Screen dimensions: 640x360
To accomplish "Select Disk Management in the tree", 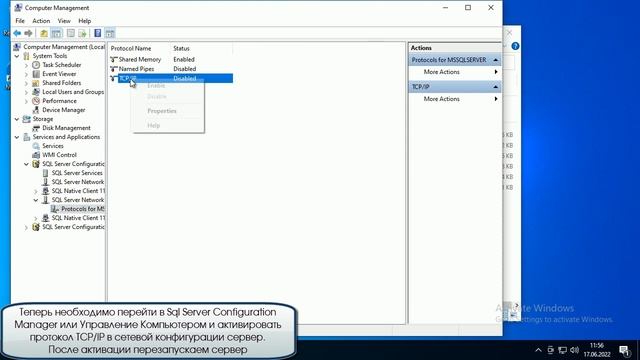I will coord(66,128).
